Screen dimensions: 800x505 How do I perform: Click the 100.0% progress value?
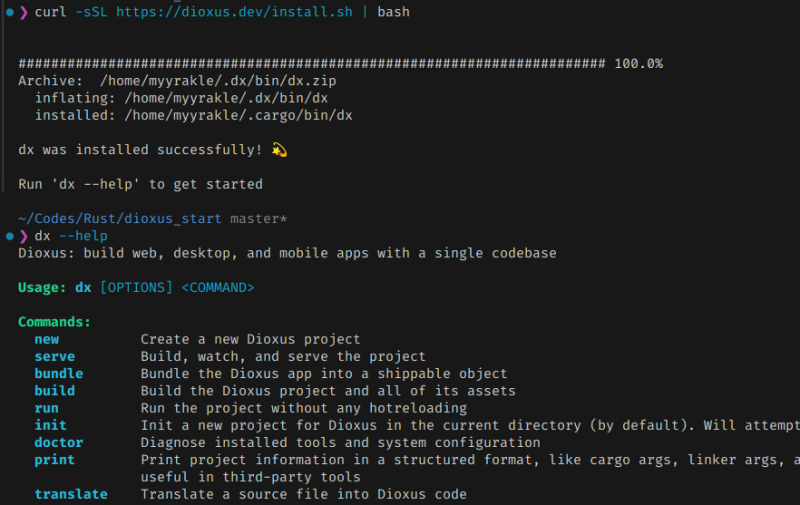click(x=638, y=63)
